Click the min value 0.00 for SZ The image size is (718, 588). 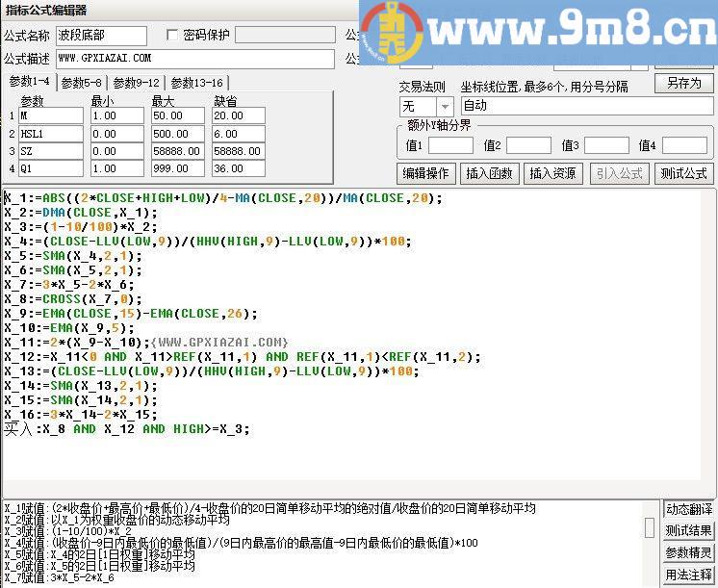pos(117,151)
